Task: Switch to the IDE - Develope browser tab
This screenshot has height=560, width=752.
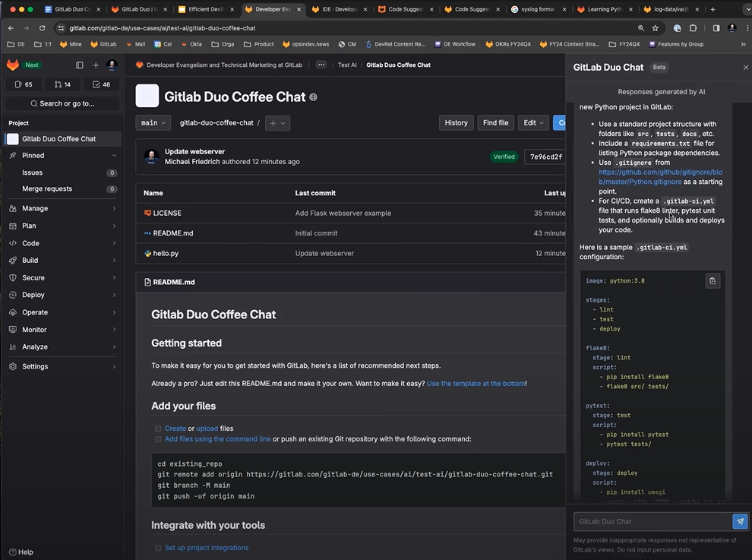Action: click(x=339, y=9)
